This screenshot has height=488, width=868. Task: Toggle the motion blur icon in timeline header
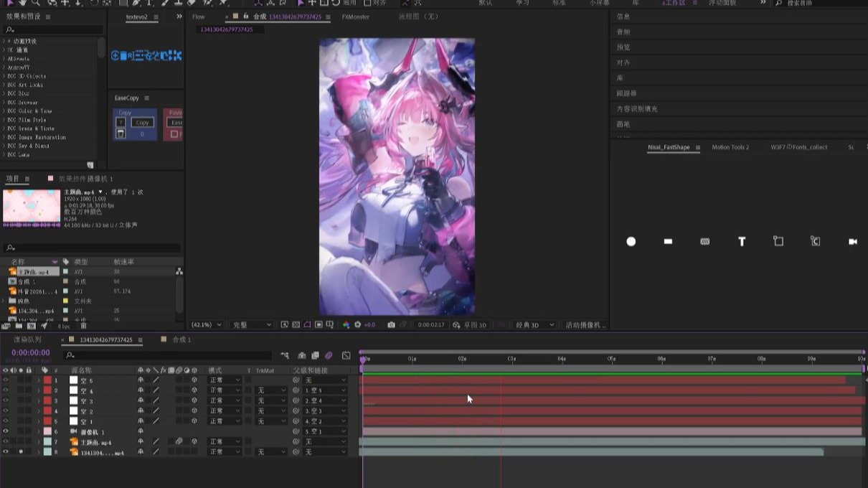[329, 355]
